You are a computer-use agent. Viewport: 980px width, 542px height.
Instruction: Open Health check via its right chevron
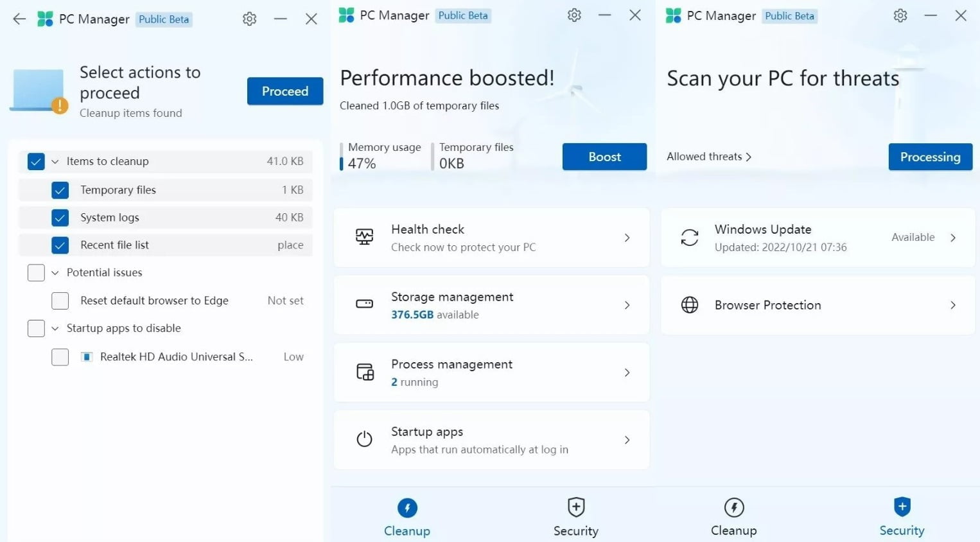click(627, 238)
